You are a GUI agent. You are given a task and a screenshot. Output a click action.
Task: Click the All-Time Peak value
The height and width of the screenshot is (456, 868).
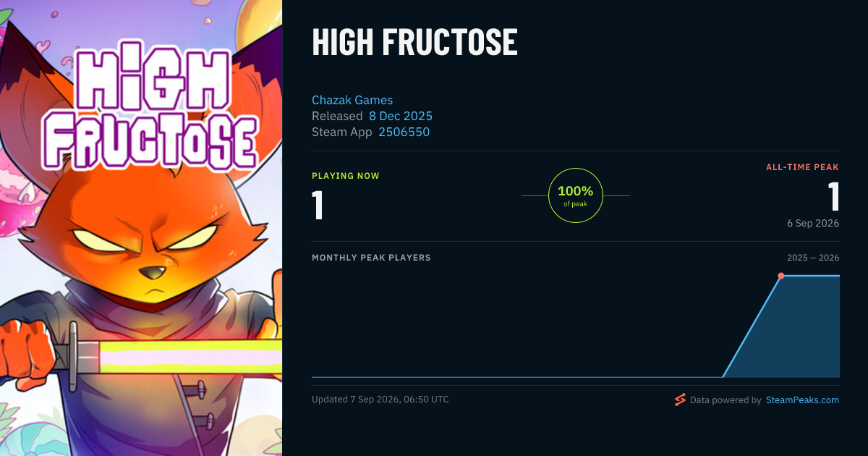pyautogui.click(x=833, y=196)
